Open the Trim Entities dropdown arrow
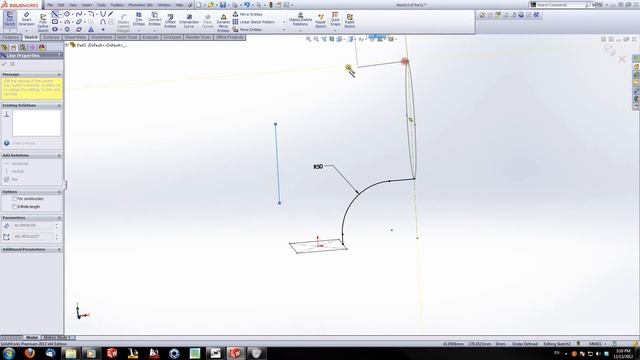The height and width of the screenshot is (360, 640). click(x=139, y=31)
